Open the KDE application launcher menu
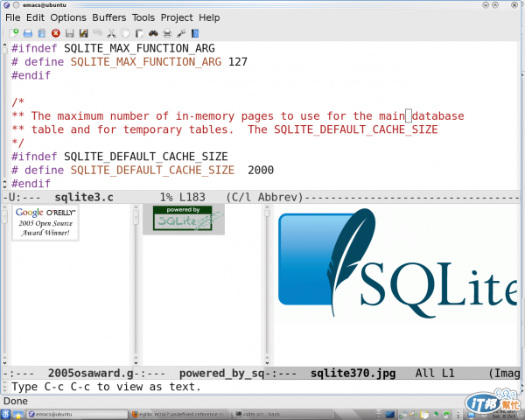Image resolution: width=525 pixels, height=420 pixels. tap(6, 414)
